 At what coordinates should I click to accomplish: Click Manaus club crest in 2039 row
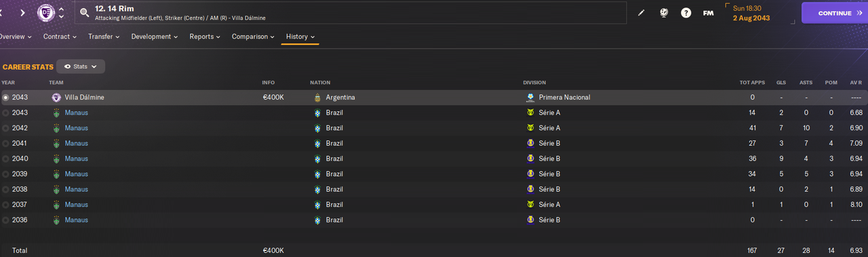point(56,174)
